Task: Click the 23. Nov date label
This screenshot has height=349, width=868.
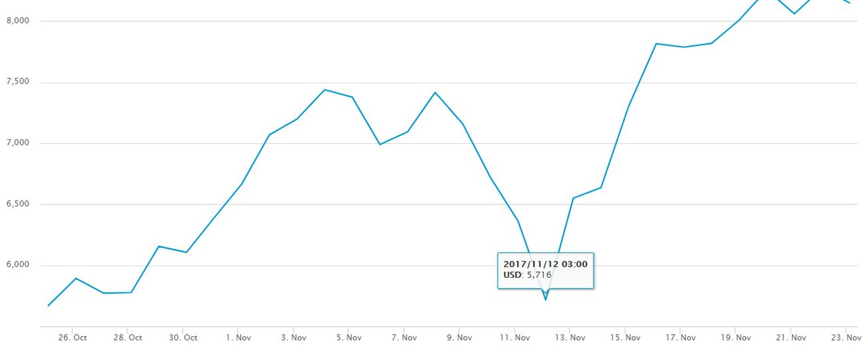Action: point(846,337)
